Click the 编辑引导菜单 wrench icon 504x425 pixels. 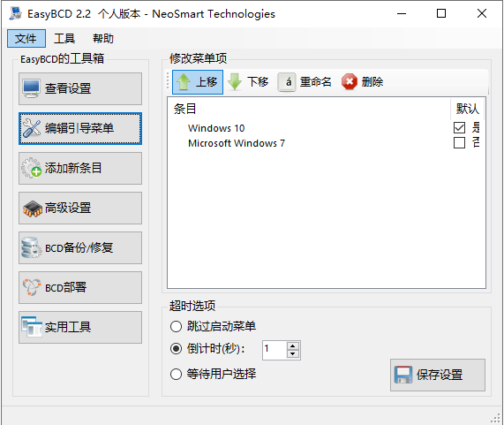click(x=32, y=128)
